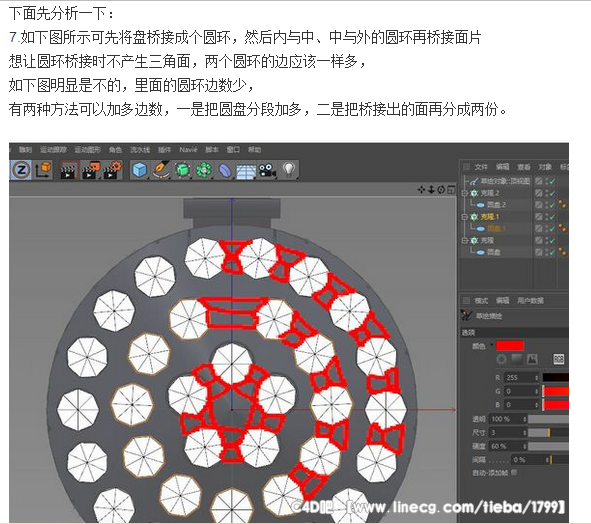Toggle the 自动-添加帧 checkbox
This screenshot has height=524, width=591.
[x=514, y=472]
